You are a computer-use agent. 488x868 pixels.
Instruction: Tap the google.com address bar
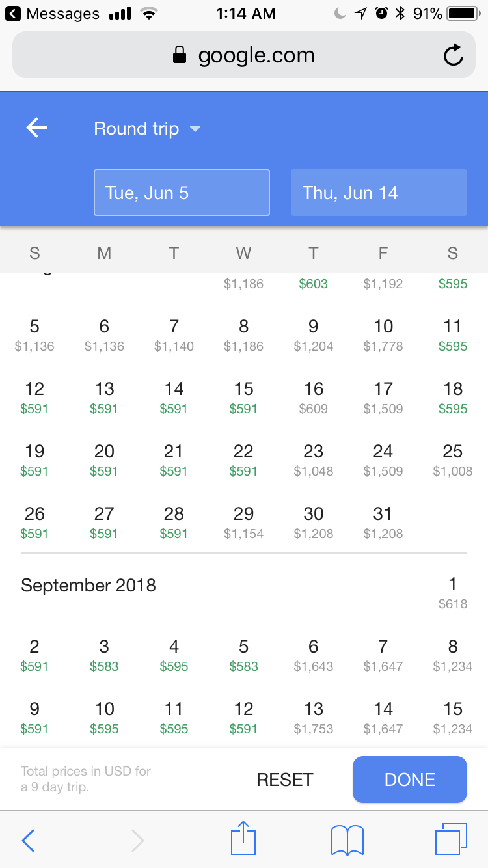click(244, 55)
